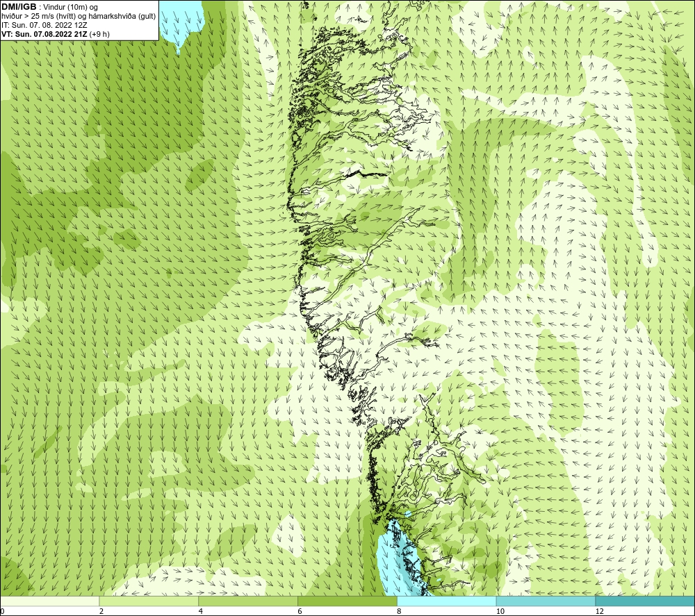695x616 pixels.
Task: Click the scale label 2
Action: click(x=101, y=611)
